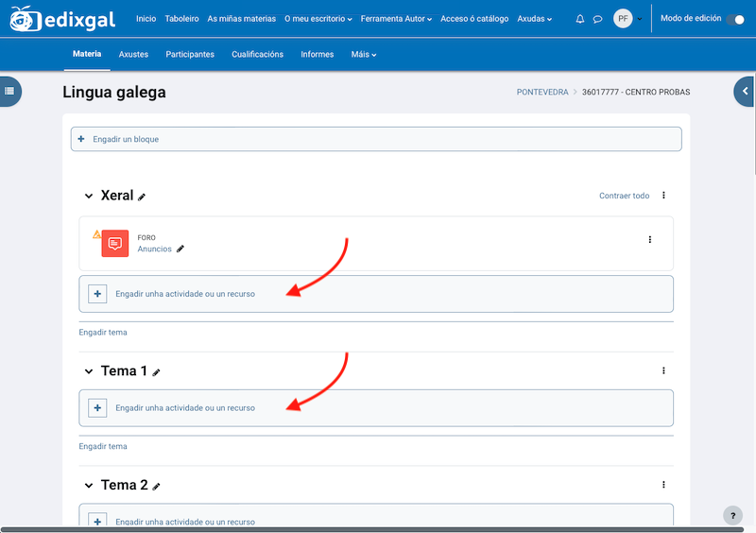This screenshot has height=533, width=756.
Task: Open the notifications bell icon
Action: point(580,19)
